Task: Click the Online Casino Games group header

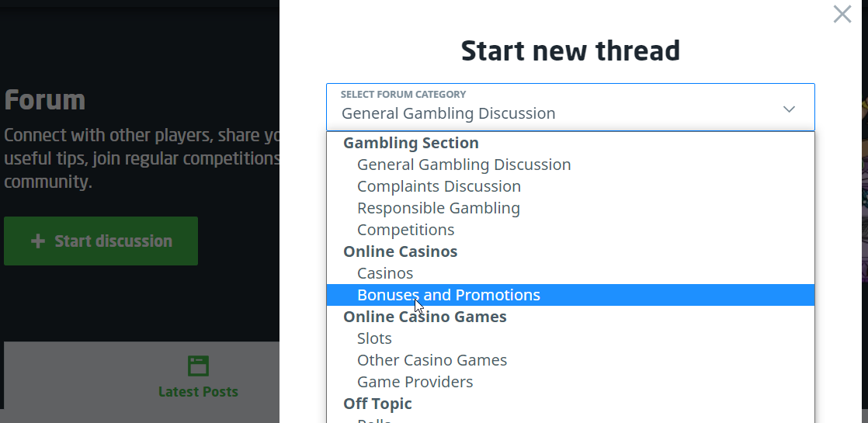Action: (x=425, y=317)
